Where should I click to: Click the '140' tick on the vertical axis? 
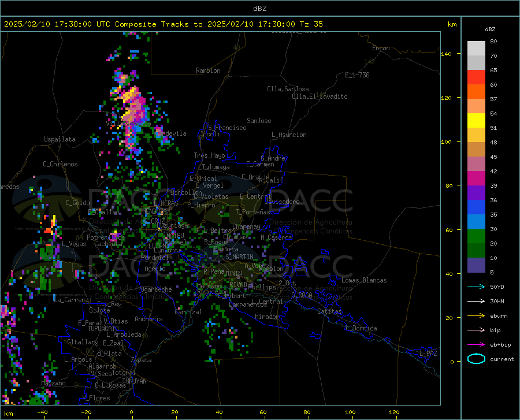tap(446, 54)
